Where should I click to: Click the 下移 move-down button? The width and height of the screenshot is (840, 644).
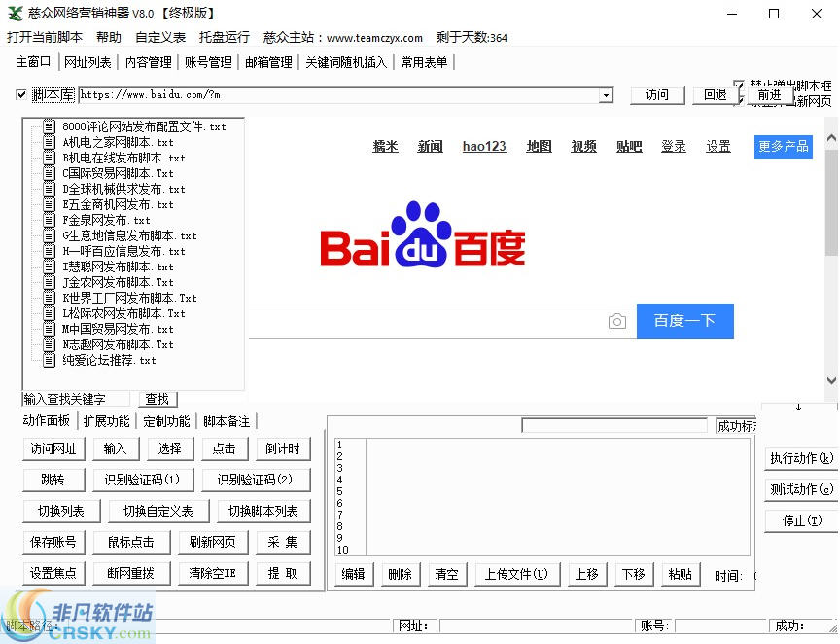[x=633, y=574]
